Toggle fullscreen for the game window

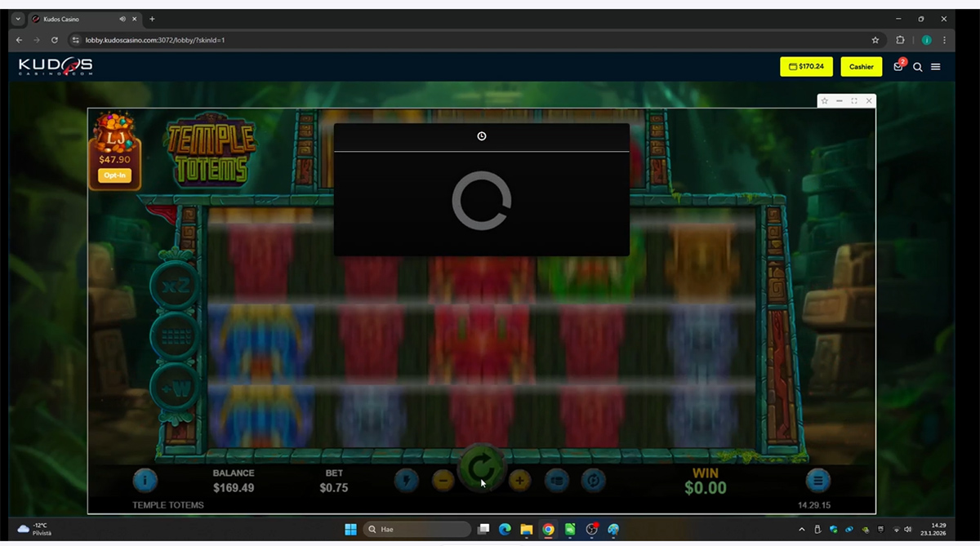pos(854,101)
